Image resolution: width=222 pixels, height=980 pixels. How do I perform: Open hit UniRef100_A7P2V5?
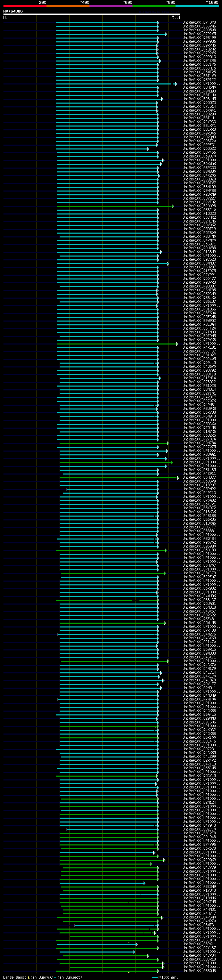click(199, 34)
